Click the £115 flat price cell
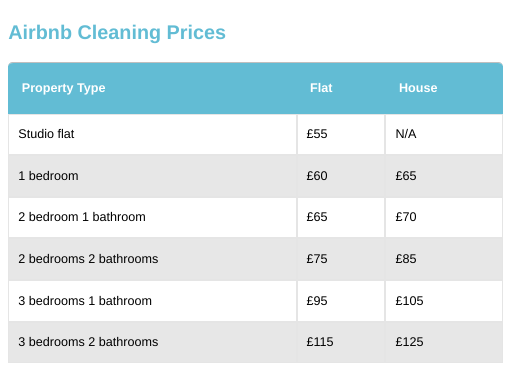The width and height of the screenshot is (514, 390). [320, 342]
